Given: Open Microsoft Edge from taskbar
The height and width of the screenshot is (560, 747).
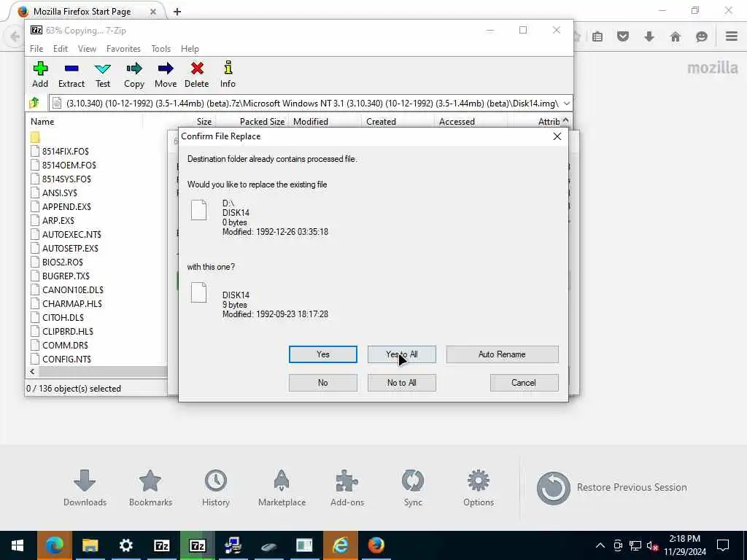Looking at the screenshot, I should coord(54,545).
